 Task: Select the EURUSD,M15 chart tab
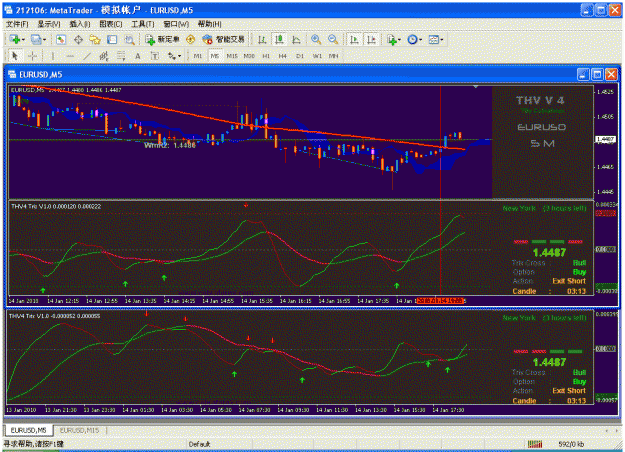(79, 430)
